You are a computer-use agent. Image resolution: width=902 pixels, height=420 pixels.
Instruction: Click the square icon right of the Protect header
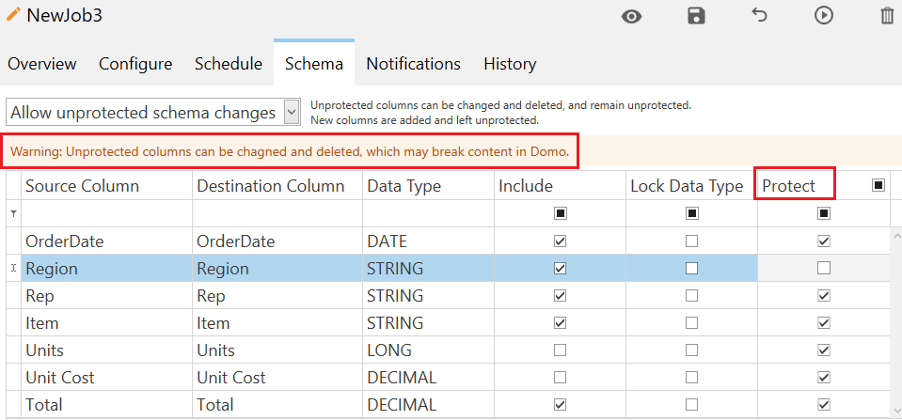pos(878,185)
